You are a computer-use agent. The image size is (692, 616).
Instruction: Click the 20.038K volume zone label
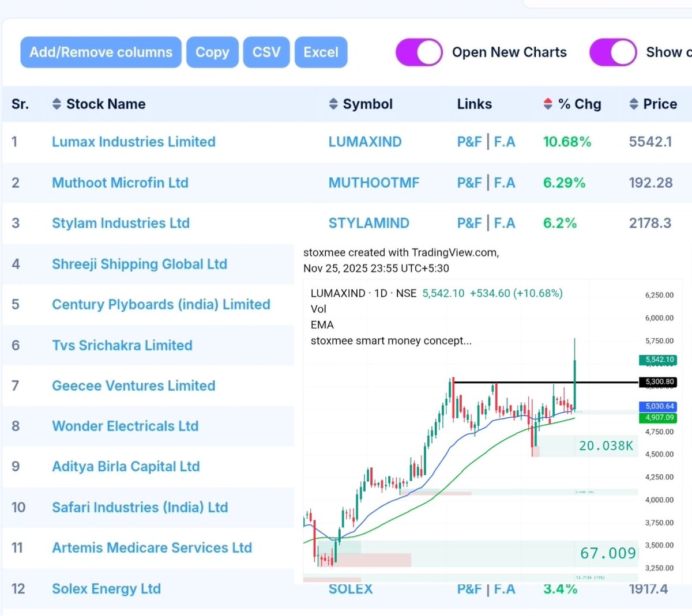click(606, 445)
